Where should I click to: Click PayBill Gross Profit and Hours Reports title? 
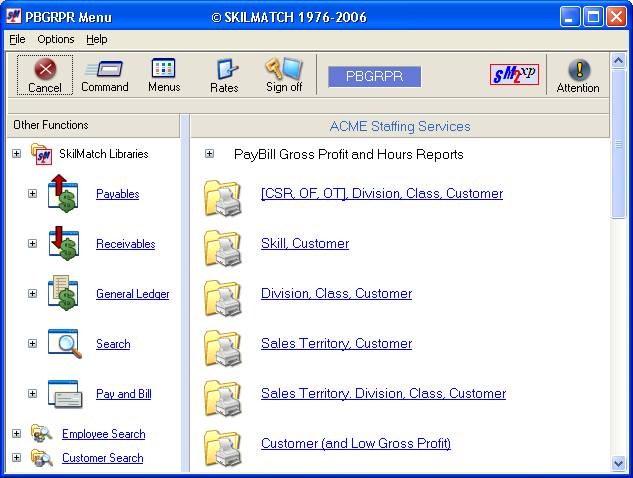point(348,154)
